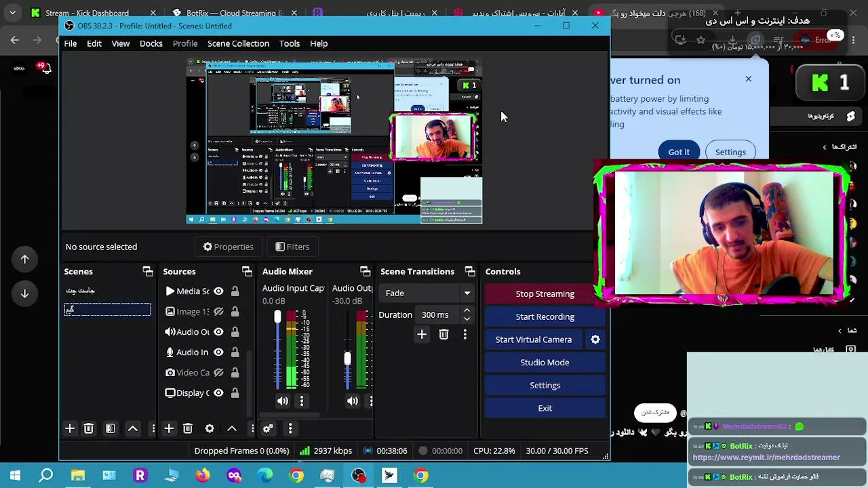Open virtual camera settings gear
This screenshot has width=868, height=488.
click(595, 340)
